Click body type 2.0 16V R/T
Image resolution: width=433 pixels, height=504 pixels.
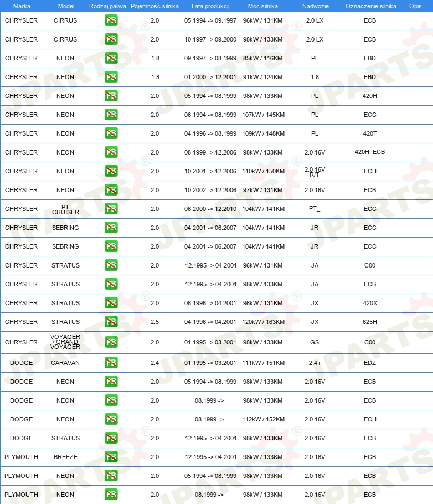coord(315,172)
